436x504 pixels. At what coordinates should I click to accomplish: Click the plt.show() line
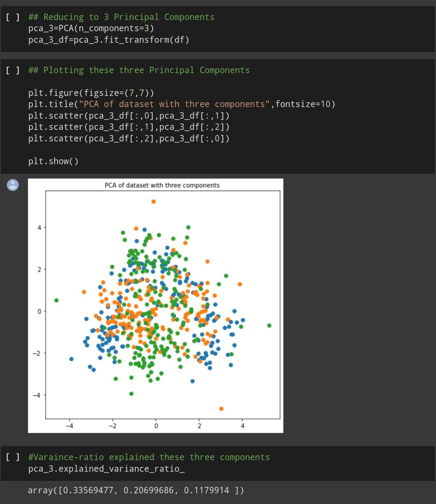[x=53, y=161]
